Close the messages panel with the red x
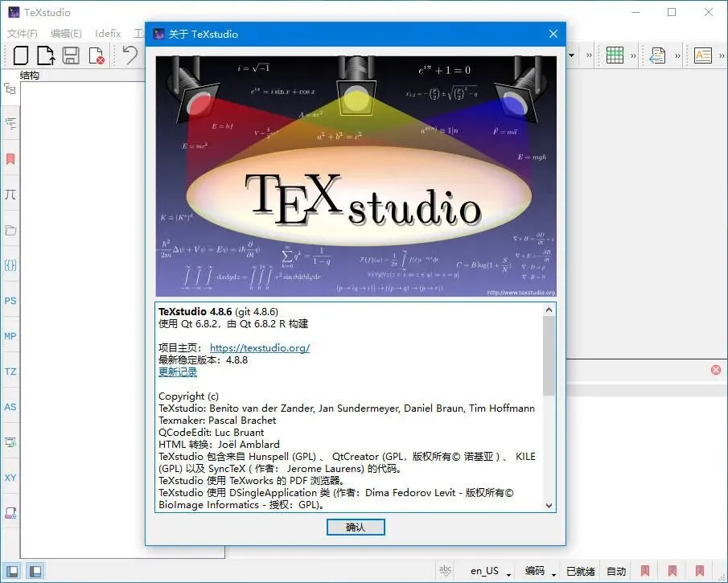728x583 pixels. click(x=716, y=370)
